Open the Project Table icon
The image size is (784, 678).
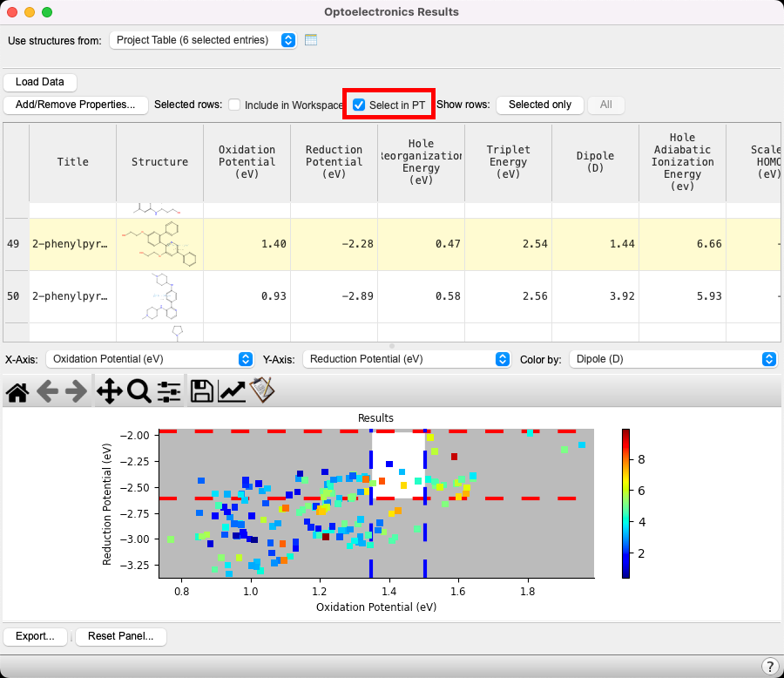pyautogui.click(x=311, y=40)
